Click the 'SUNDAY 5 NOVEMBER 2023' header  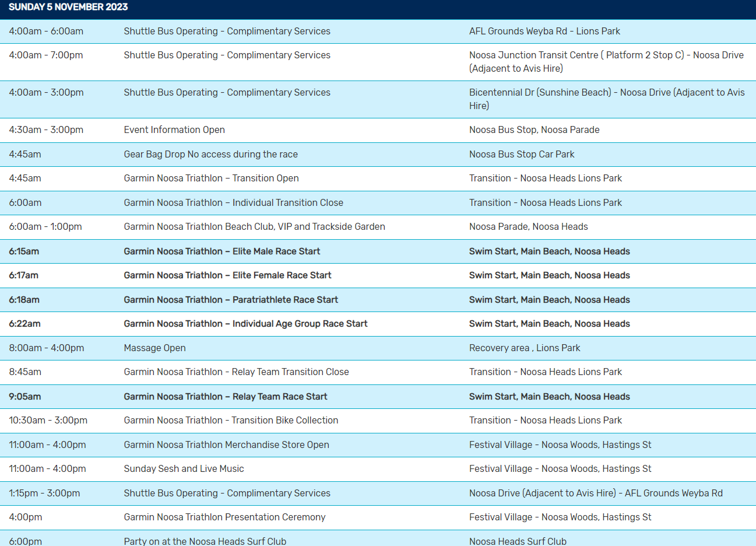68,7
